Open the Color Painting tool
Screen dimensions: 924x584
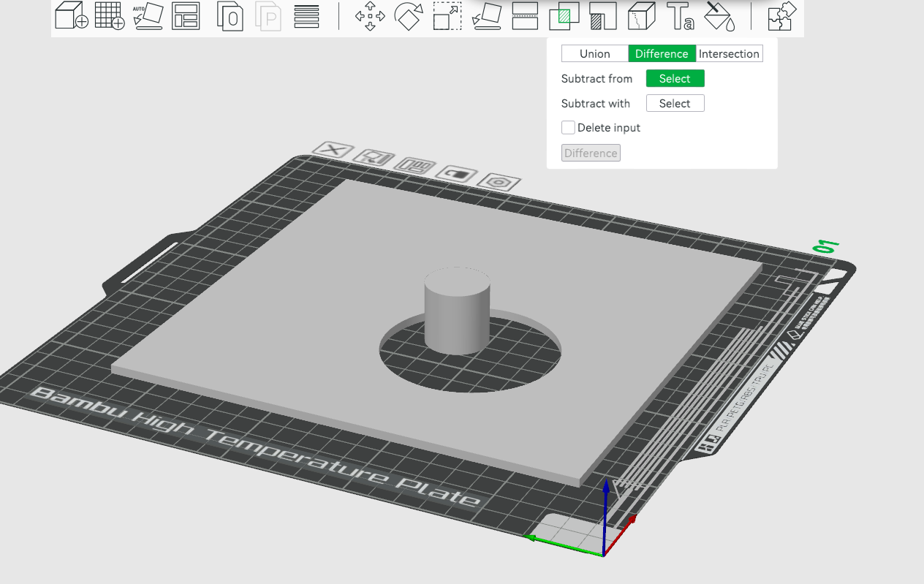point(719,17)
